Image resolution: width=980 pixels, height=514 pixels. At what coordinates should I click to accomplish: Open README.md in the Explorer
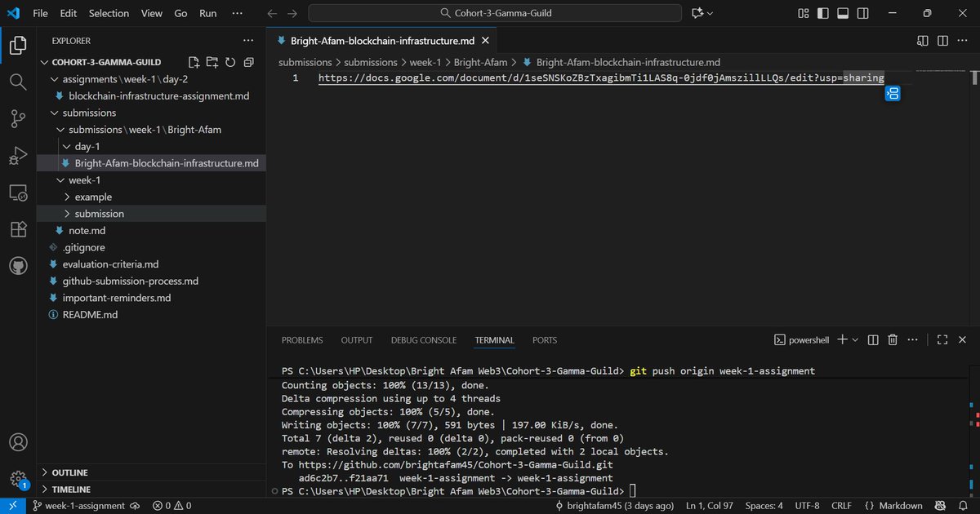[90, 314]
